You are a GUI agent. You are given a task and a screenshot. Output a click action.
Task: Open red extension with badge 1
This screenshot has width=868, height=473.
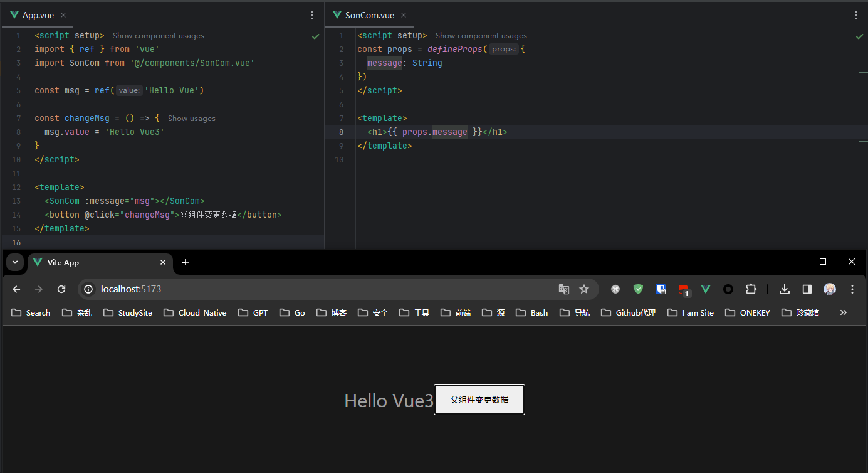click(x=684, y=290)
